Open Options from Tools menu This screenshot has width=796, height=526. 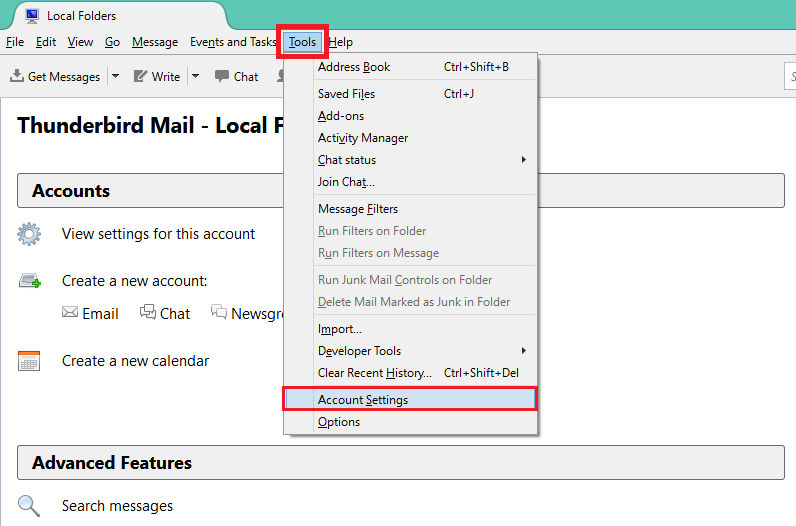(x=410, y=422)
